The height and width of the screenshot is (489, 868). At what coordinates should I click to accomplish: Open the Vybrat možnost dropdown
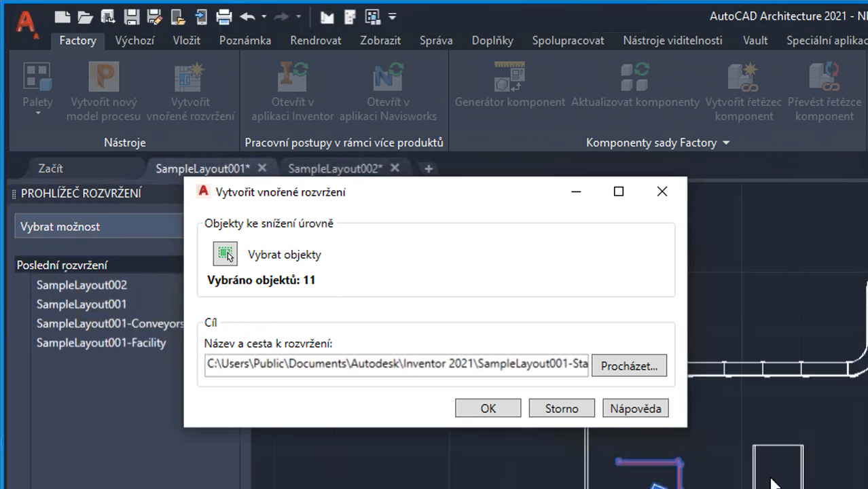click(x=100, y=227)
